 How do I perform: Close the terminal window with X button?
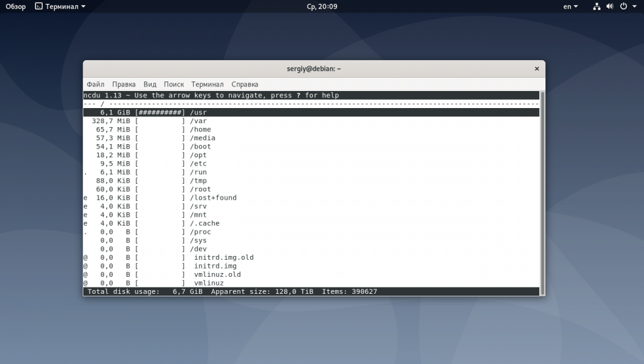(537, 69)
